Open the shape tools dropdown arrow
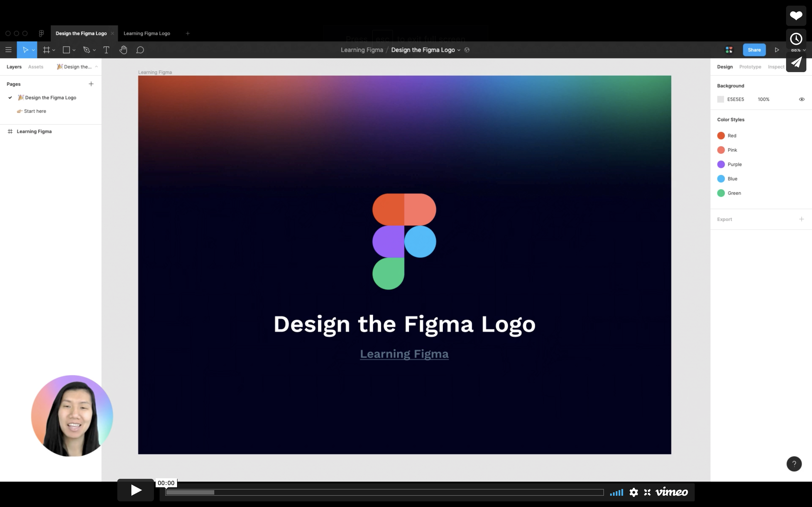 point(74,50)
